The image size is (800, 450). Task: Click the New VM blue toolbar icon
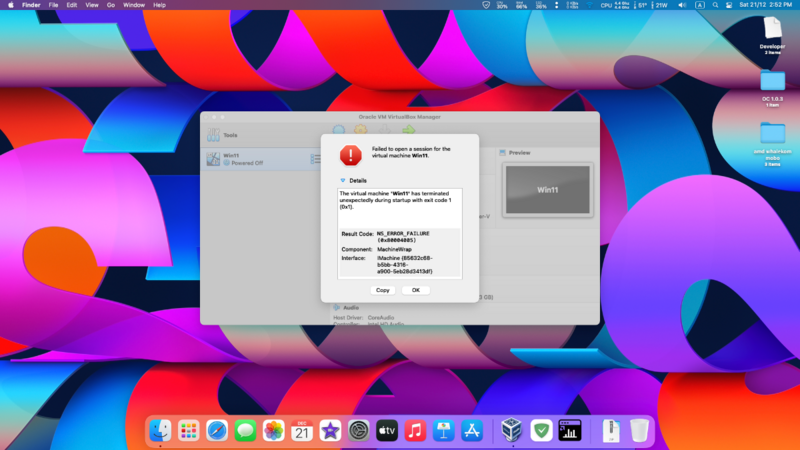tap(339, 131)
